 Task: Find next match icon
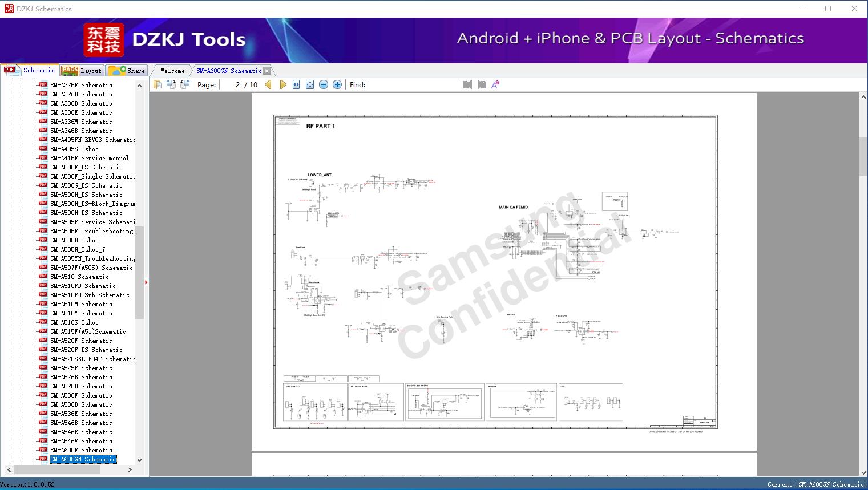[482, 84]
